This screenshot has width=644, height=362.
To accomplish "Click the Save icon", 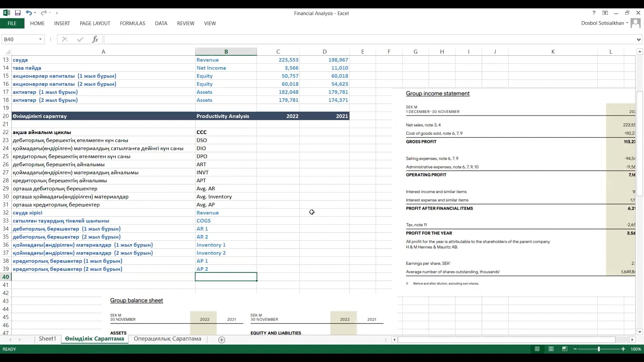I will [18, 13].
